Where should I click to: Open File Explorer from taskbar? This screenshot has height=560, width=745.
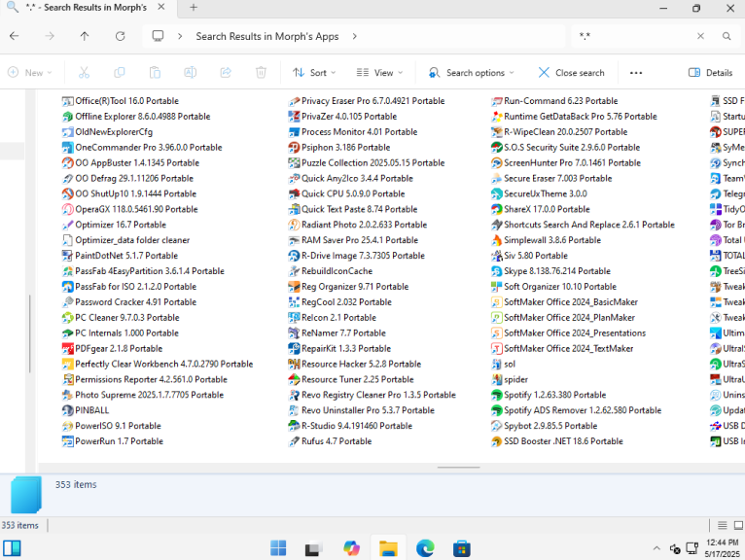388,548
